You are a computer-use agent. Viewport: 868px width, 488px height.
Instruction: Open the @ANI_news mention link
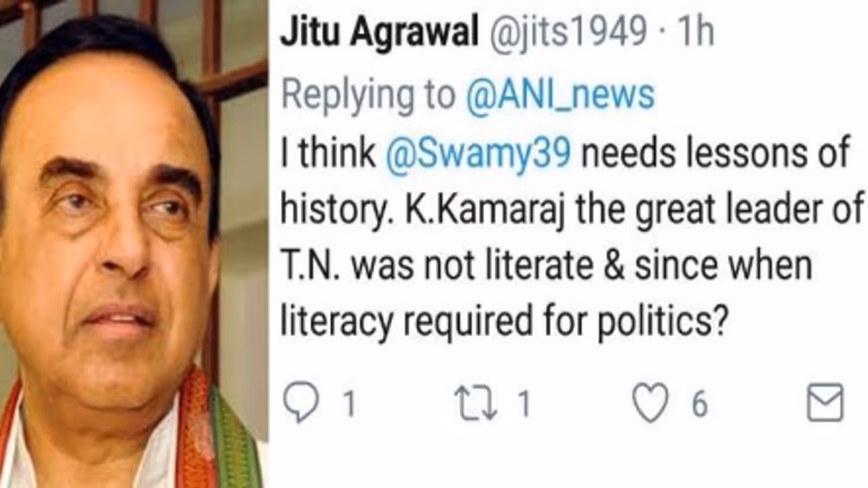click(560, 96)
